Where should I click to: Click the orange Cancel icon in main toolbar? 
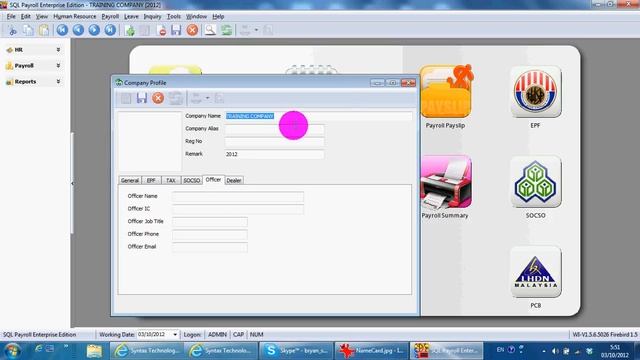click(x=192, y=30)
